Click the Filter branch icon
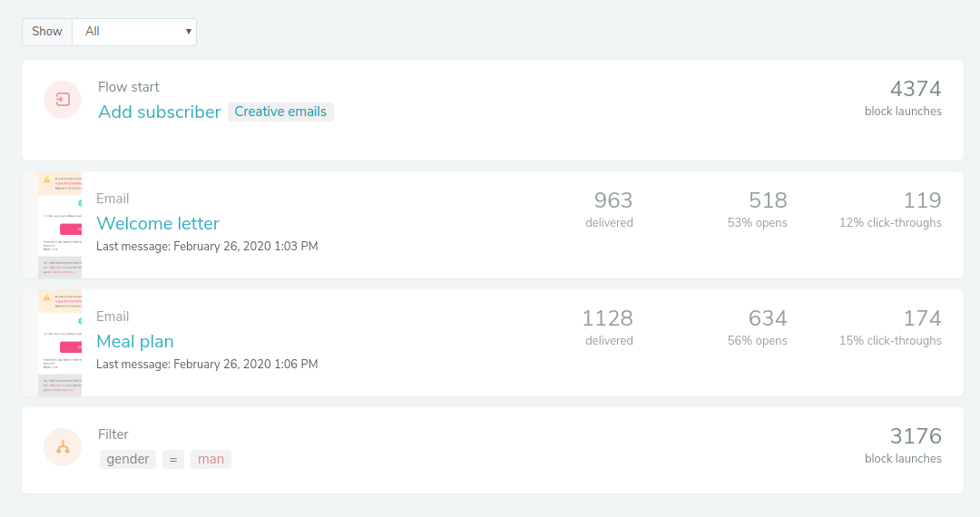Screen dimensions: 980x517 [x=63, y=447]
